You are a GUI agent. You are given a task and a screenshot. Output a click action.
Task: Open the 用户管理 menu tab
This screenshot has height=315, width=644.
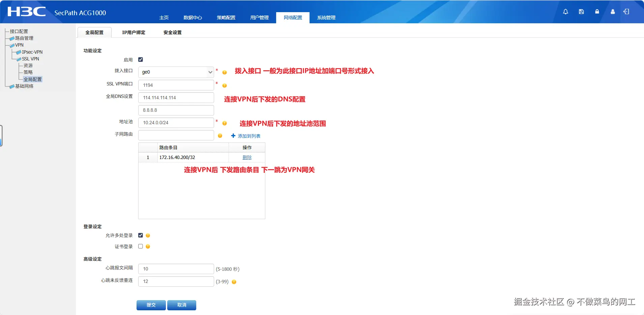[259, 18]
